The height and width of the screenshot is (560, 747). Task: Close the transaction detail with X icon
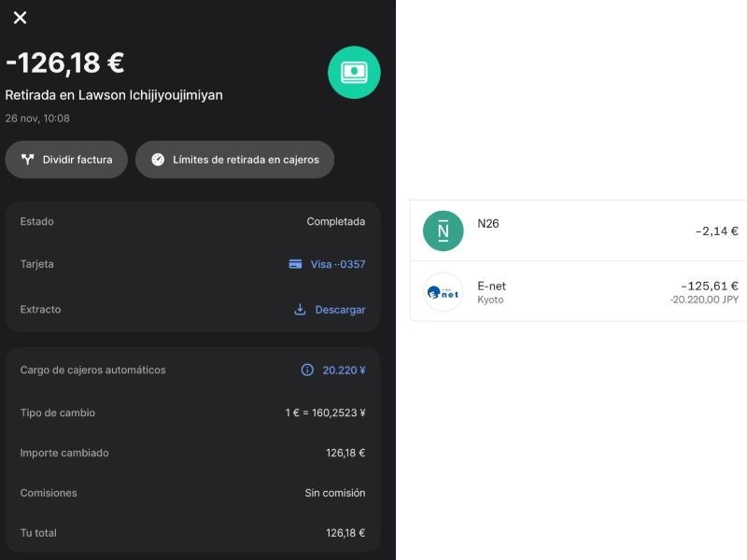click(x=20, y=18)
